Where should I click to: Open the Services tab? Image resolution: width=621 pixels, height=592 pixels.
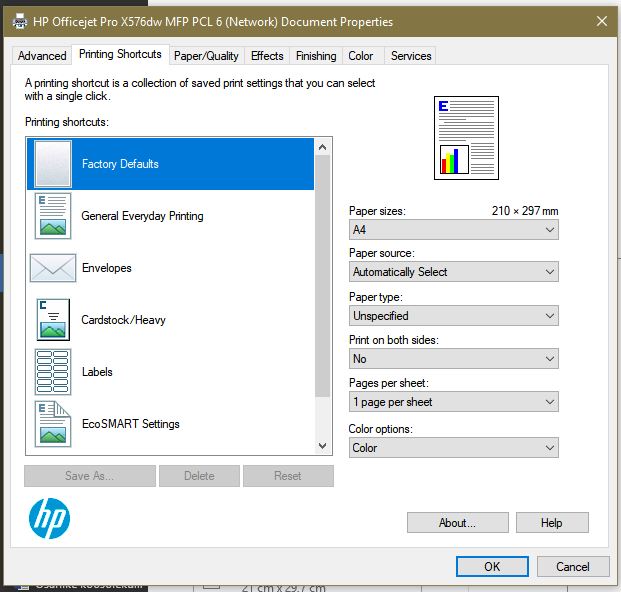(x=411, y=56)
